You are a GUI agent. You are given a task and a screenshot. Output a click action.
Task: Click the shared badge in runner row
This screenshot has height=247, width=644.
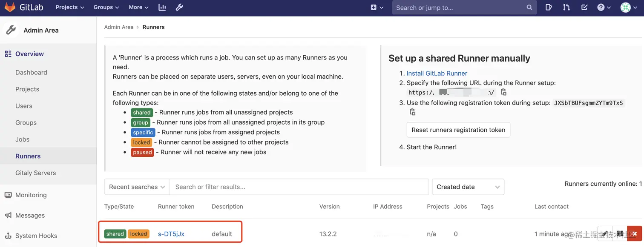[x=115, y=234]
